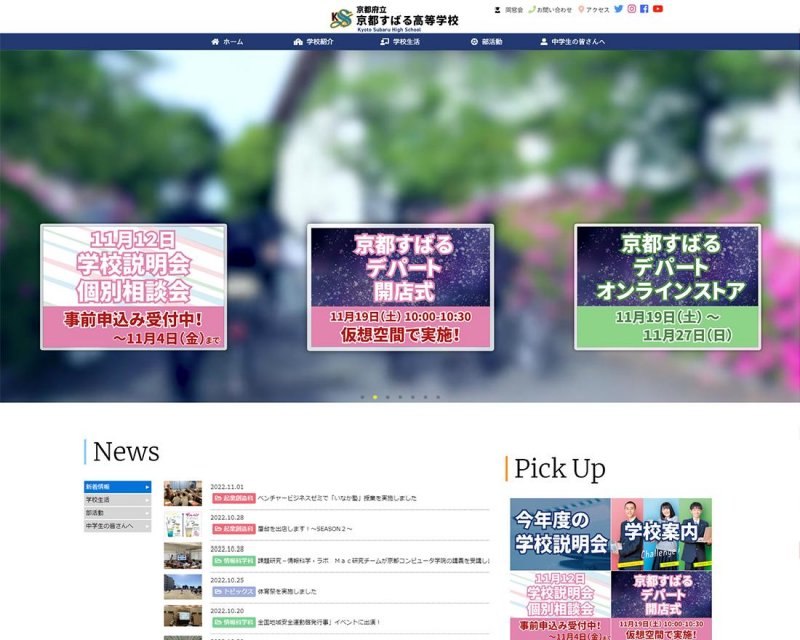Switch to the 新着情報 news tab
Viewport: 800px width, 640px height.
[117, 486]
